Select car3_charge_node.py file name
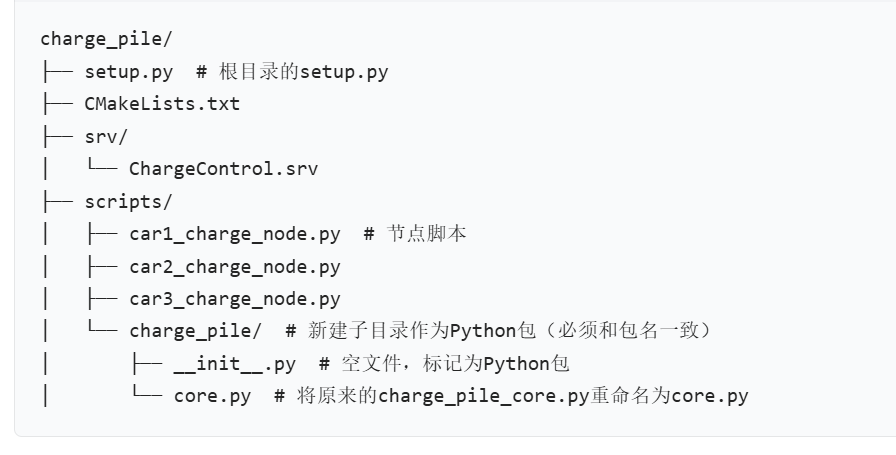Viewport: 896px width, 455px height. pos(235,299)
